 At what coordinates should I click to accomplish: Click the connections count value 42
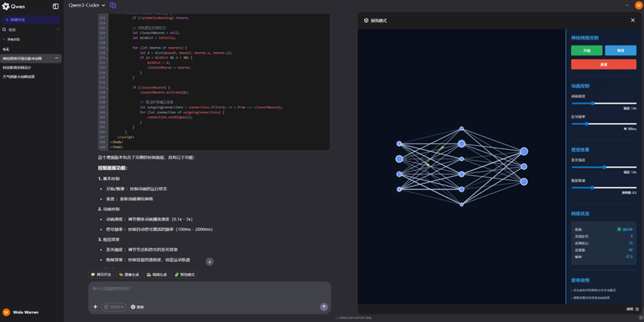(x=631, y=250)
